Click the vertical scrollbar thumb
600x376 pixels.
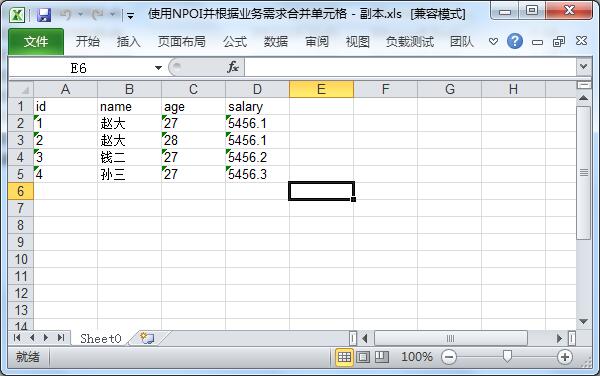[584, 173]
